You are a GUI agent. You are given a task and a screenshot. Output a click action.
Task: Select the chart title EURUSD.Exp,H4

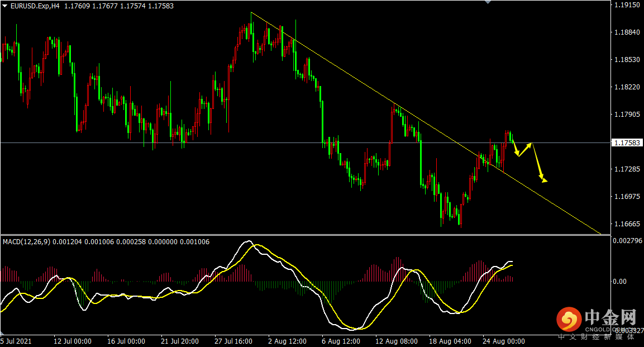35,6
